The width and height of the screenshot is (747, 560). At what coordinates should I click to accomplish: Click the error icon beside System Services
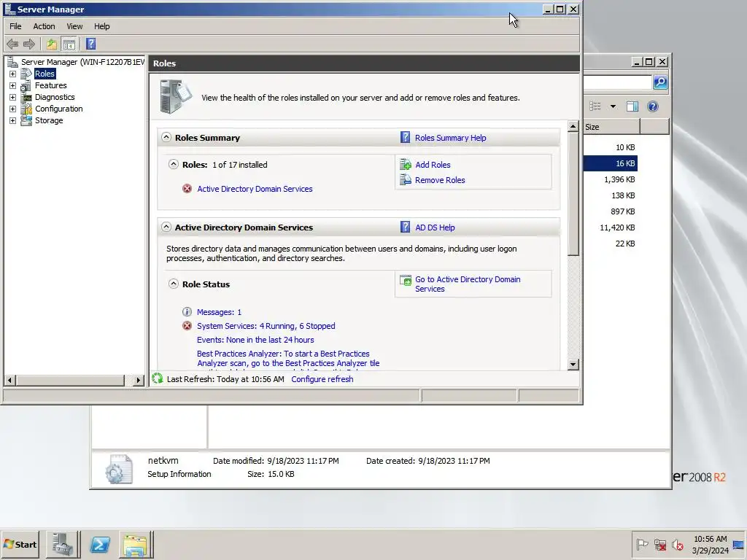pyautogui.click(x=187, y=326)
